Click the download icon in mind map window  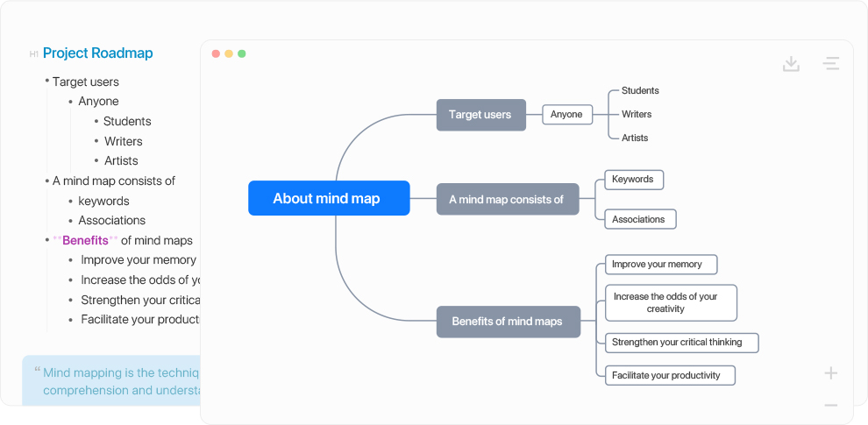point(791,64)
